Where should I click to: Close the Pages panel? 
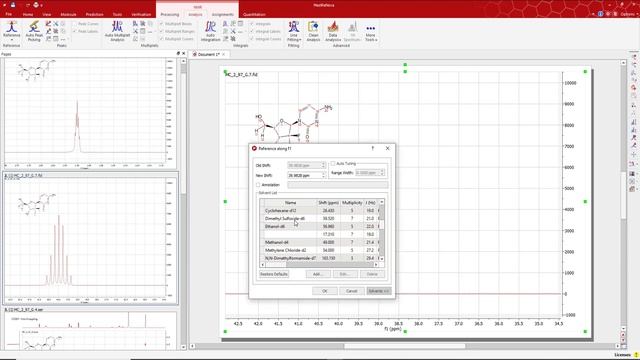[x=183, y=53]
